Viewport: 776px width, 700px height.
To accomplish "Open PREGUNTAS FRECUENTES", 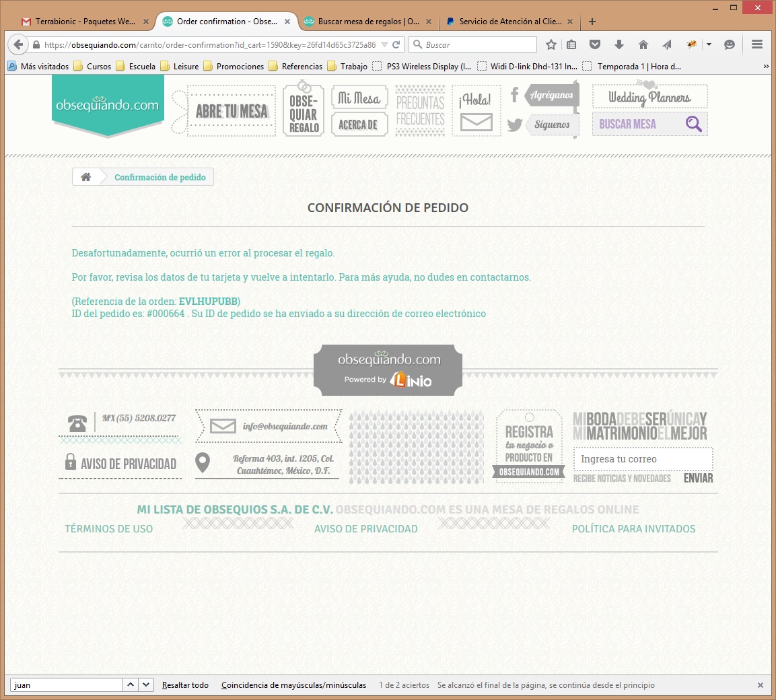I will 420,110.
